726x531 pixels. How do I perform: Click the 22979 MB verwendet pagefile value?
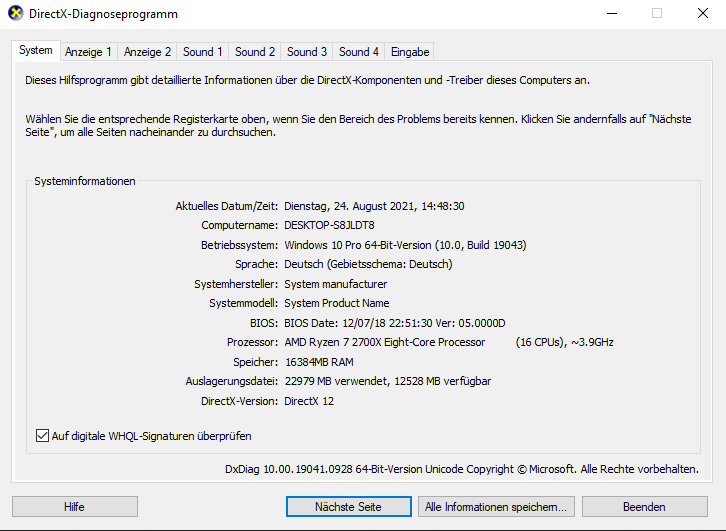(388, 381)
